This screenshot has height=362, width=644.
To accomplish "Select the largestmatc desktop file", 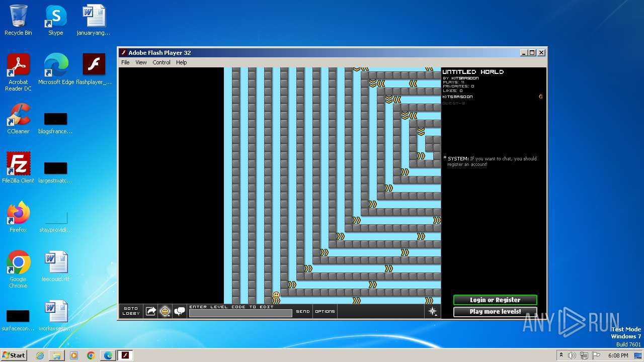I will pos(55,172).
